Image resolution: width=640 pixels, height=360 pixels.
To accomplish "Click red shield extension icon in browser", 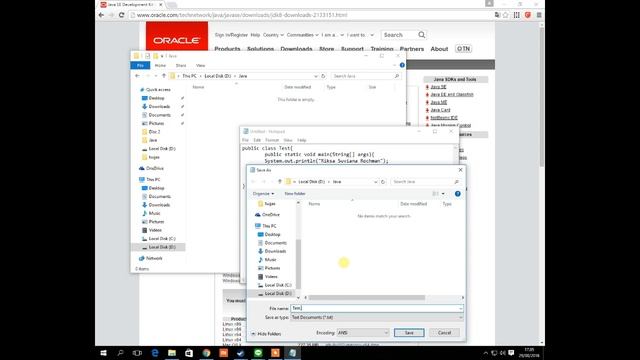I will [x=528, y=15].
